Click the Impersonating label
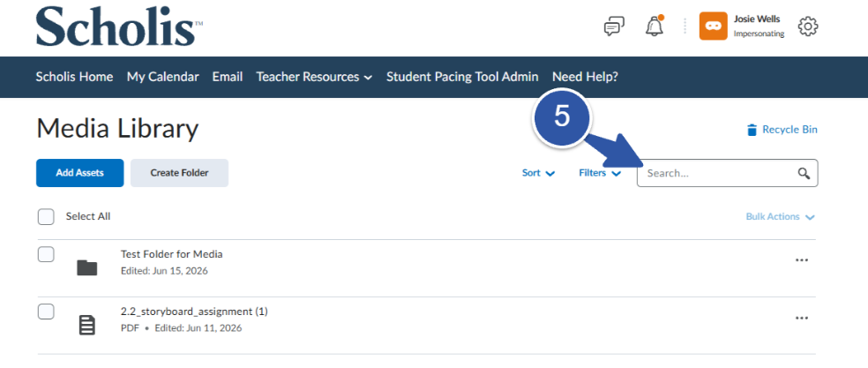Screen dimensions: 868x368 pyautogui.click(x=759, y=34)
